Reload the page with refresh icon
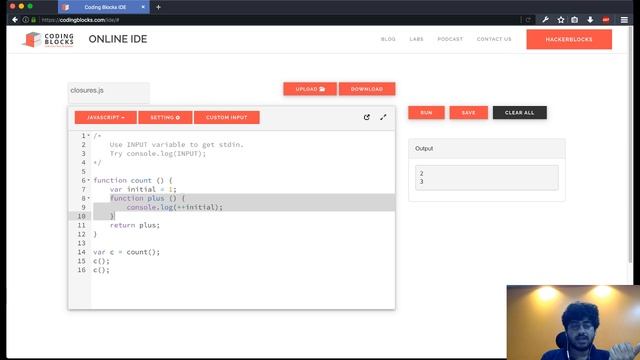The image size is (640, 360). point(528,20)
